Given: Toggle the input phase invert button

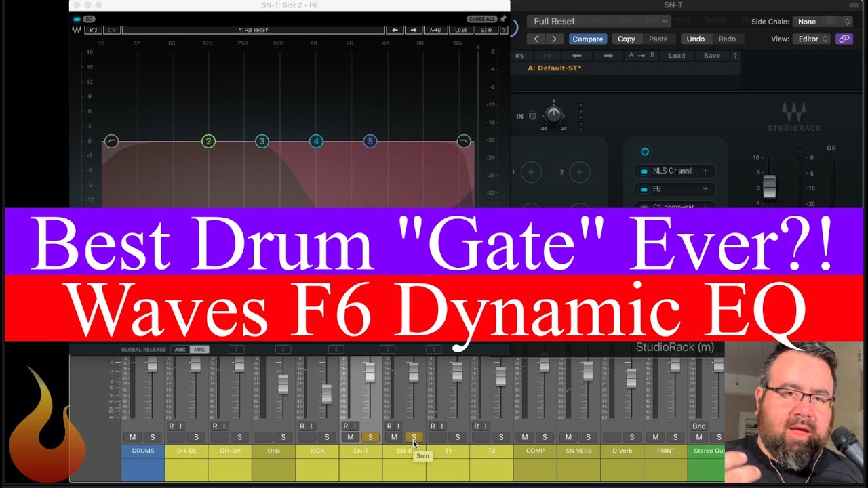Looking at the screenshot, I should [532, 116].
